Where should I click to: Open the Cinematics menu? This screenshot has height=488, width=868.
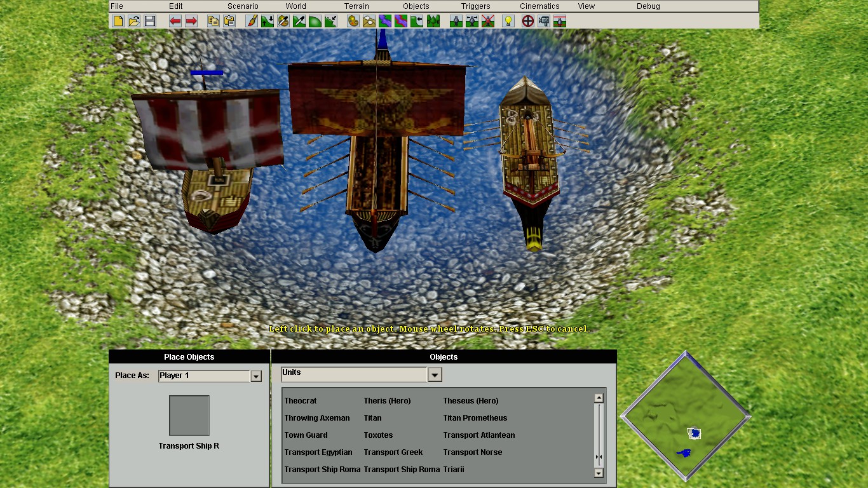tap(539, 6)
